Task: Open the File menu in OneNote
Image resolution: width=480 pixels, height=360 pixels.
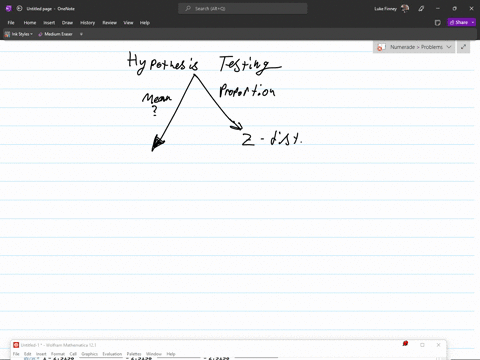Action: pos(11,23)
